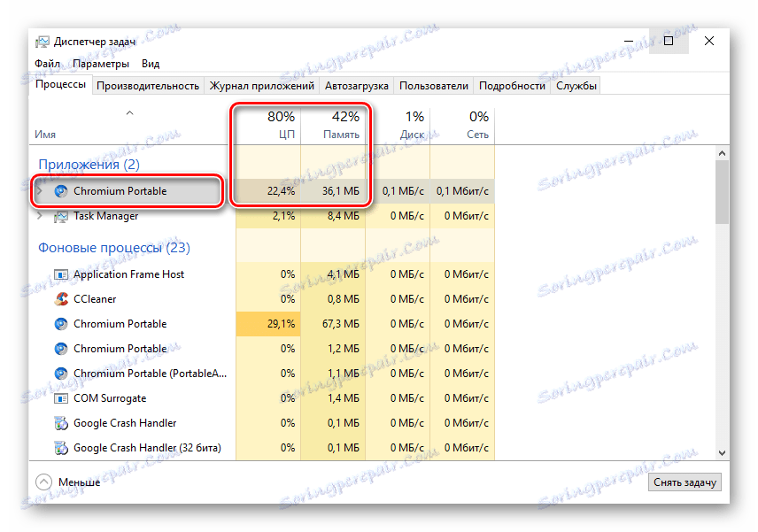
Task: Open the Журнал приложений tab
Action: [x=261, y=86]
